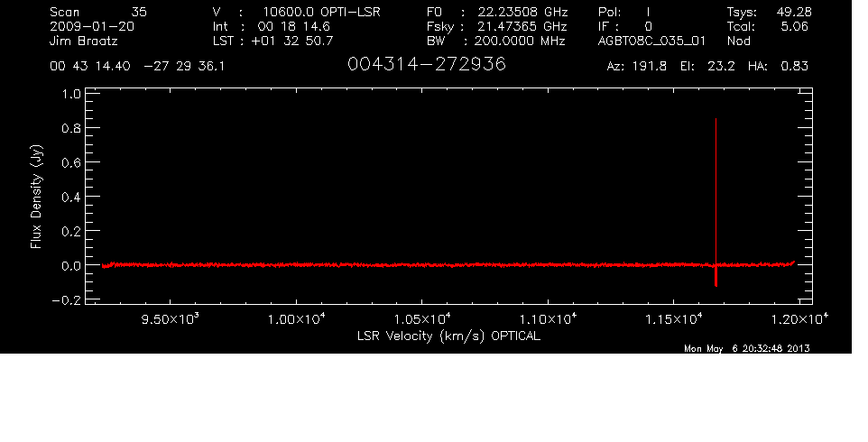Viewport: 868px width, 442px height.
Task: Click the 0.4 y-axis tick label
Action: coord(71,197)
